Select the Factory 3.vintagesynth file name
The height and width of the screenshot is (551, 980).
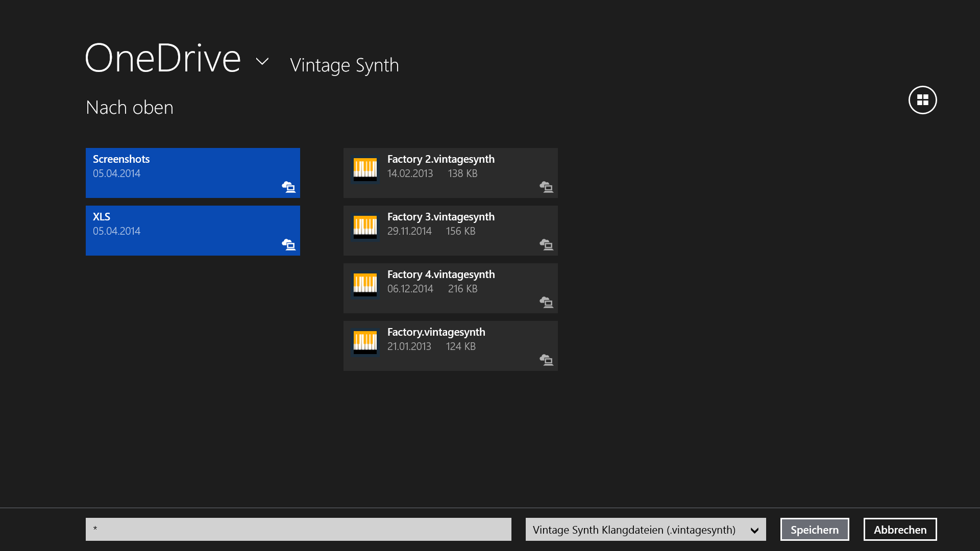[440, 217]
